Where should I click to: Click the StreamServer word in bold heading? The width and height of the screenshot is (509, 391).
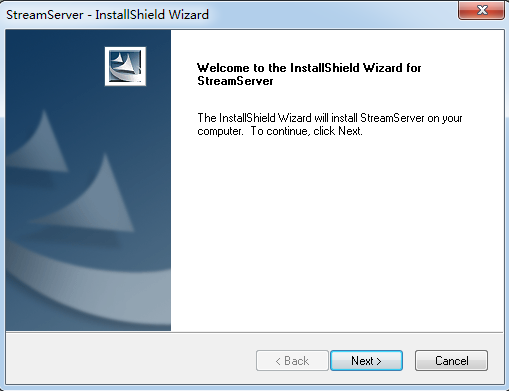tap(235, 81)
